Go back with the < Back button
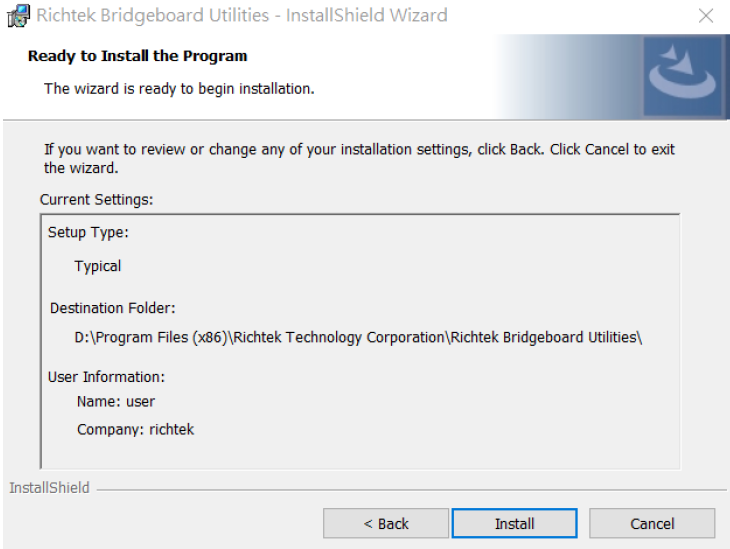The image size is (730, 549). pyautogui.click(x=386, y=523)
